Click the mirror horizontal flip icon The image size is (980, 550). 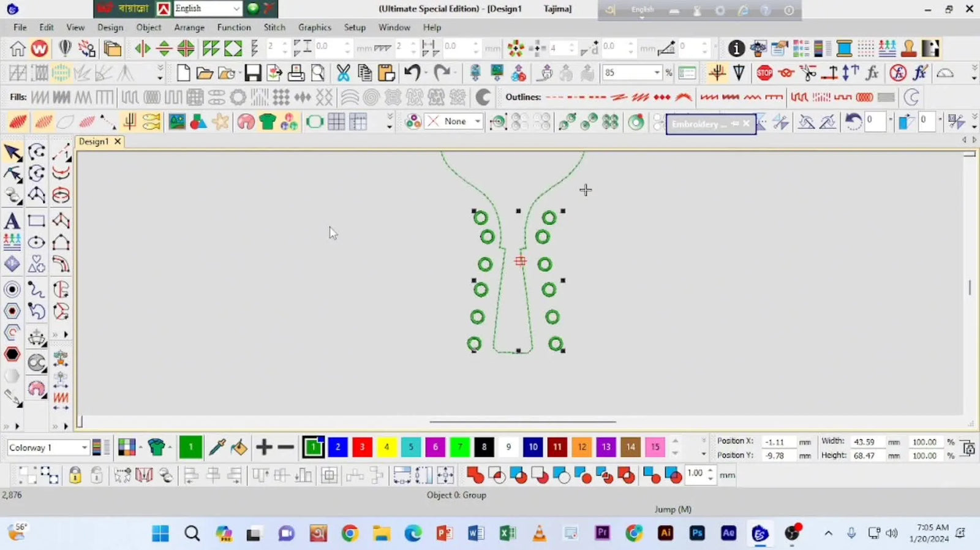coord(142,48)
